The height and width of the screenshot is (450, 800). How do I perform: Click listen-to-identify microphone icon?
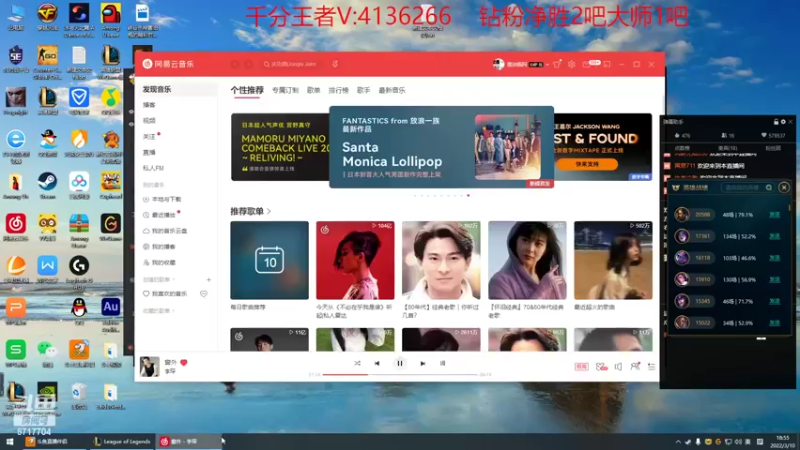[x=335, y=64]
